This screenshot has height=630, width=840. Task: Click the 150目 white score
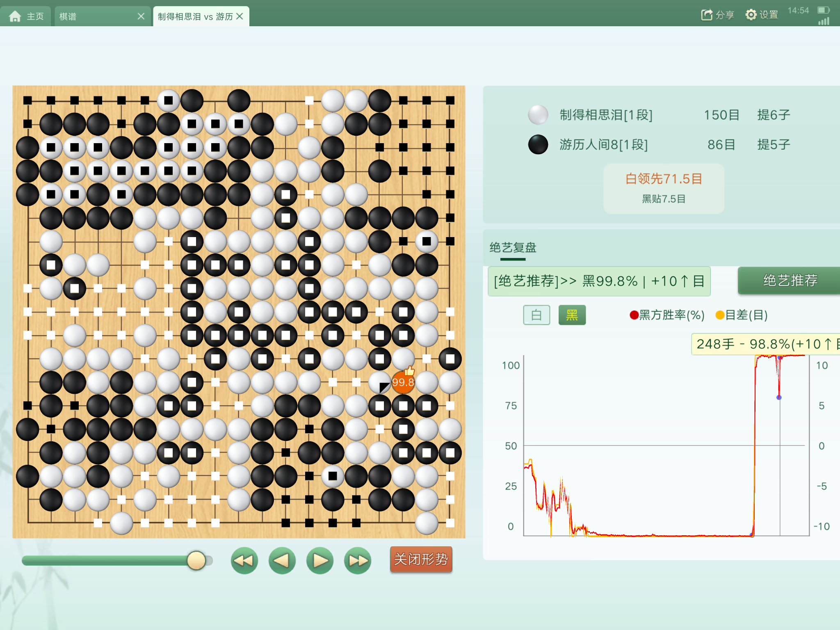click(x=721, y=115)
